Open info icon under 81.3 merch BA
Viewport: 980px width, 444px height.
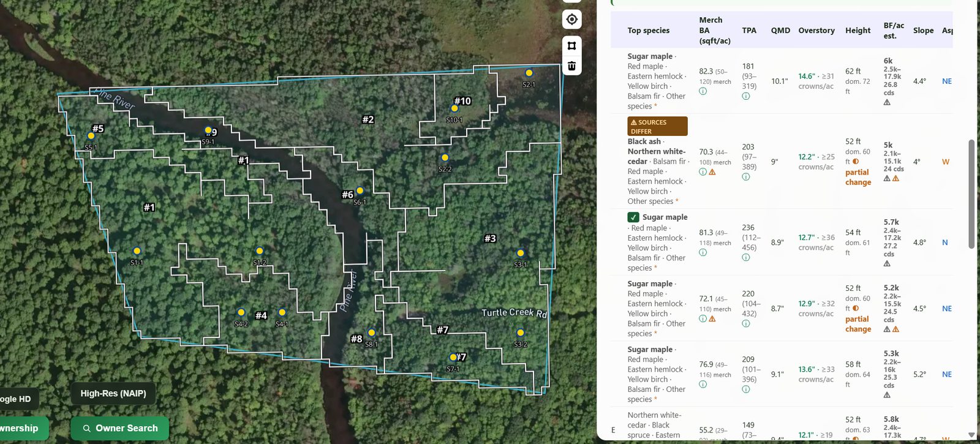click(703, 252)
